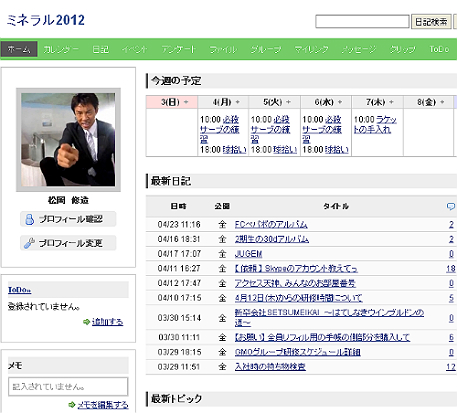Viewport: 457px width, 413px height.
Task: Open プロフィール確認 with the person icon
Action: [x=68, y=219]
